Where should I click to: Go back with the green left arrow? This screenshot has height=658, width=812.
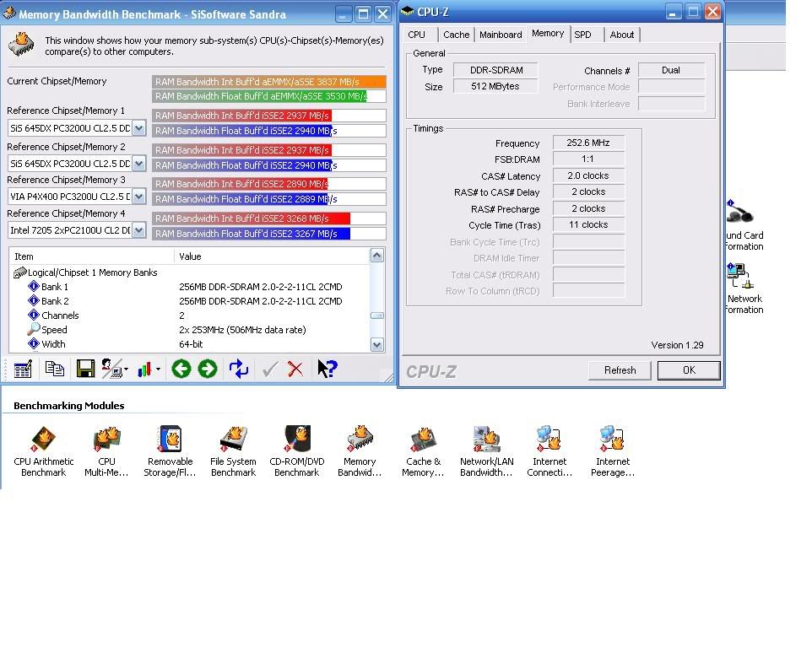click(x=181, y=369)
